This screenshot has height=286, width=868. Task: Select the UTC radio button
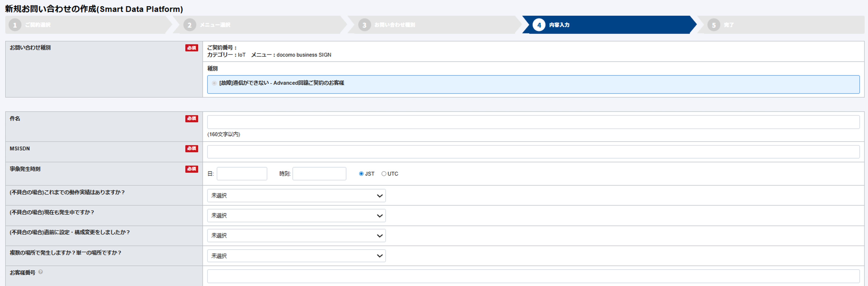384,174
